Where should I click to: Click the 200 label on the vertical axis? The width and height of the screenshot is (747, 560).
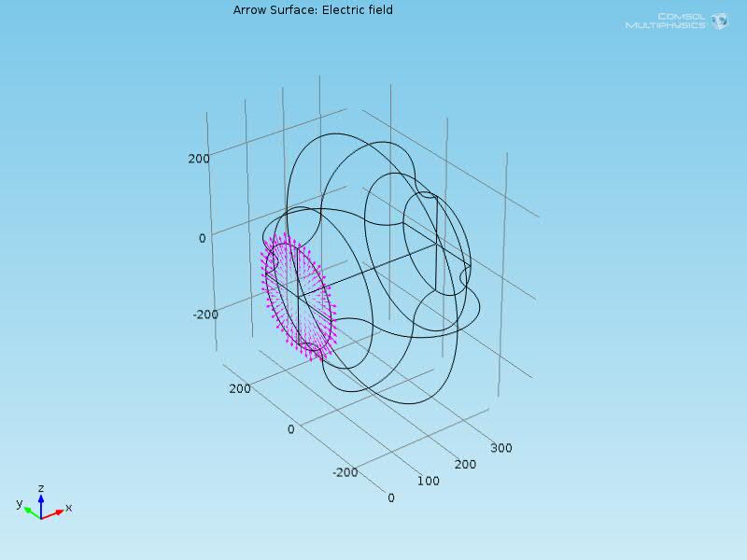(198, 159)
